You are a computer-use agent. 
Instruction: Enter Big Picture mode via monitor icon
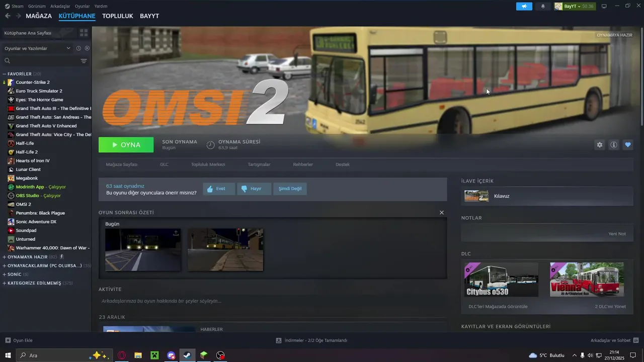tap(604, 6)
